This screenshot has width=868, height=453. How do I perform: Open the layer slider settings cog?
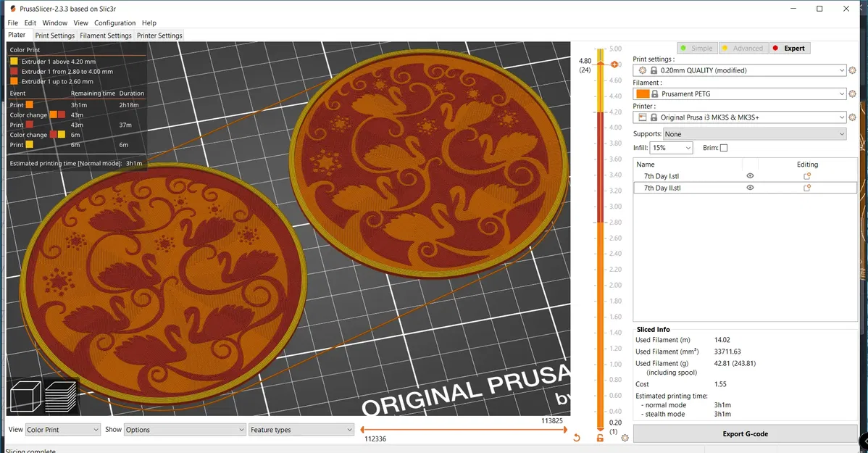(625, 438)
